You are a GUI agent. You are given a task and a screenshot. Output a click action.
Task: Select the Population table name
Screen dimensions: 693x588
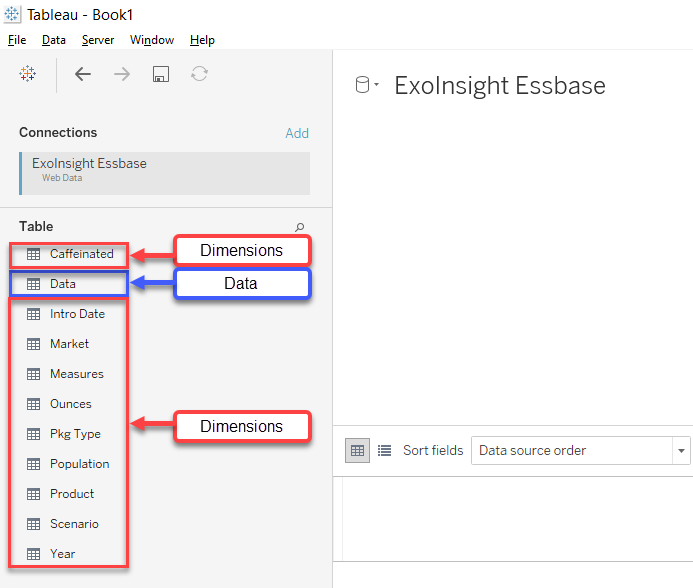pos(80,464)
